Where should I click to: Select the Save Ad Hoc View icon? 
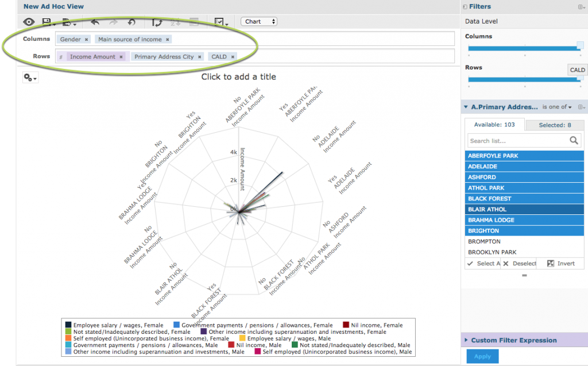point(47,22)
